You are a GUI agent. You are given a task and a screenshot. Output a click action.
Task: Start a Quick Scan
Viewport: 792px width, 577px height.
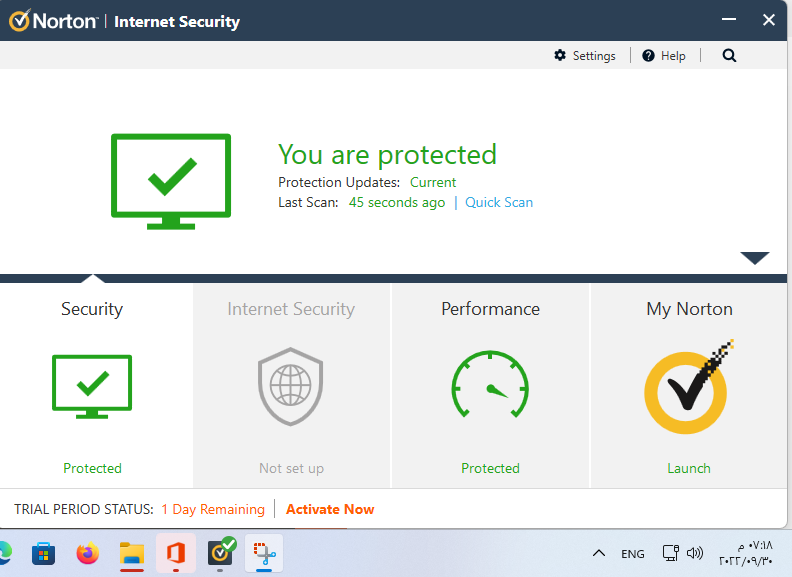499,203
